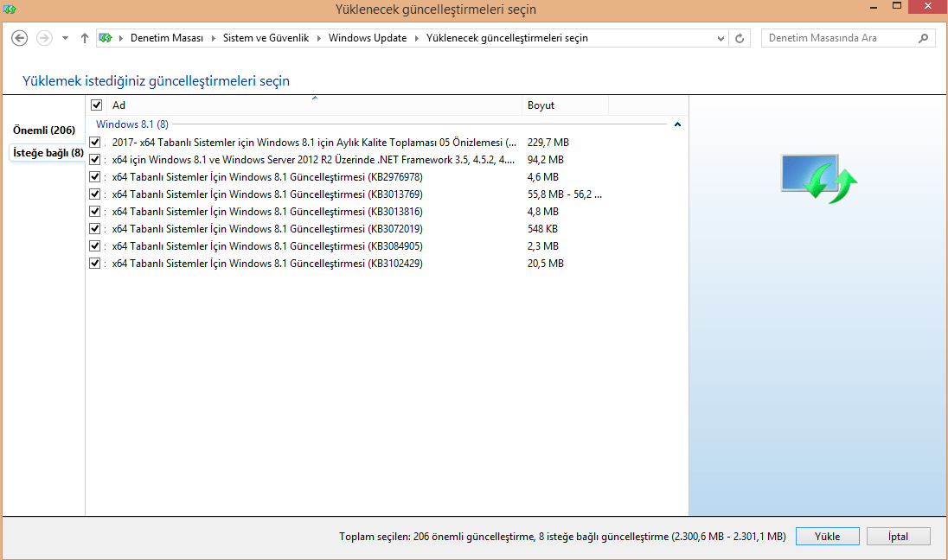Click the title bar Windows Update icon

click(x=10, y=9)
